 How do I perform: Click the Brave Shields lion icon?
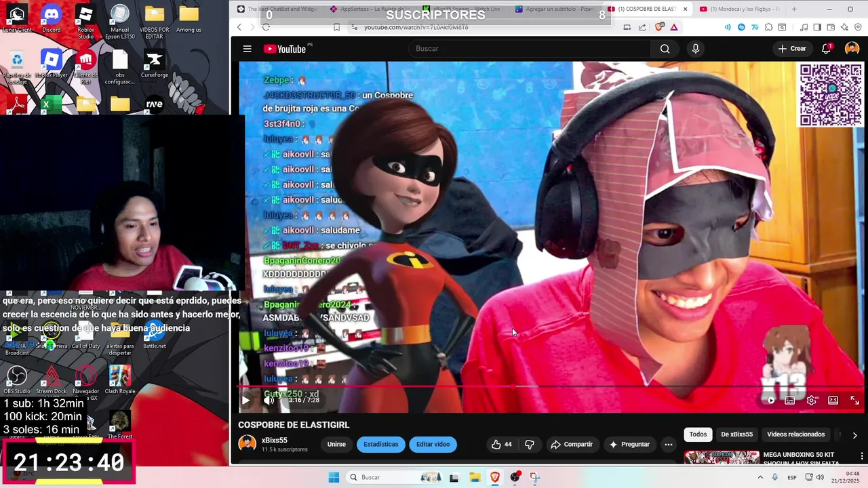(x=660, y=27)
